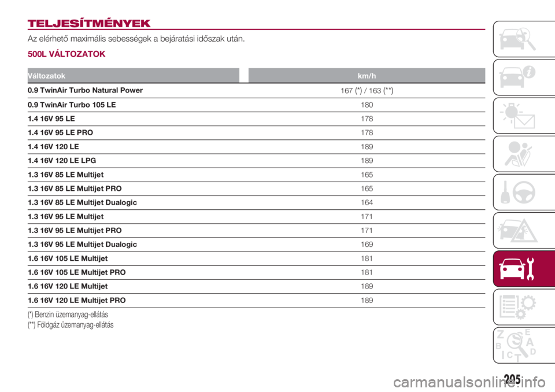Select the speed value '180'
This screenshot has height=392, width=555.
coord(367,105)
